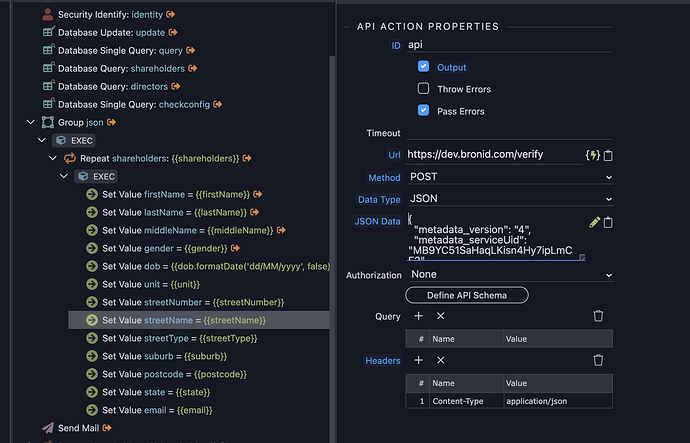Collapse the first EXEC node under Group json
Viewport: 690px width, 443px height.
point(41,140)
